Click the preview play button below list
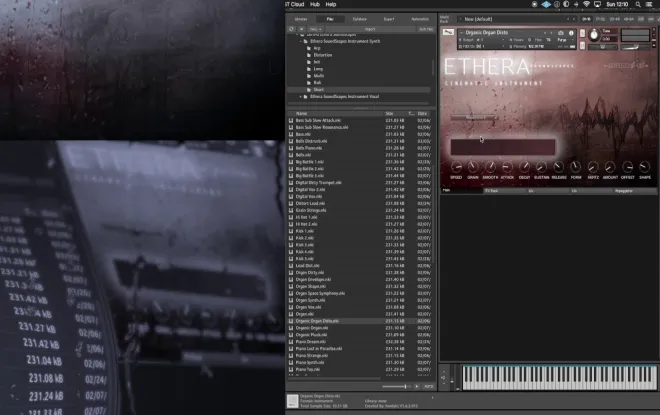Image resolution: width=660 pixels, height=415 pixels. pyautogui.click(x=417, y=386)
